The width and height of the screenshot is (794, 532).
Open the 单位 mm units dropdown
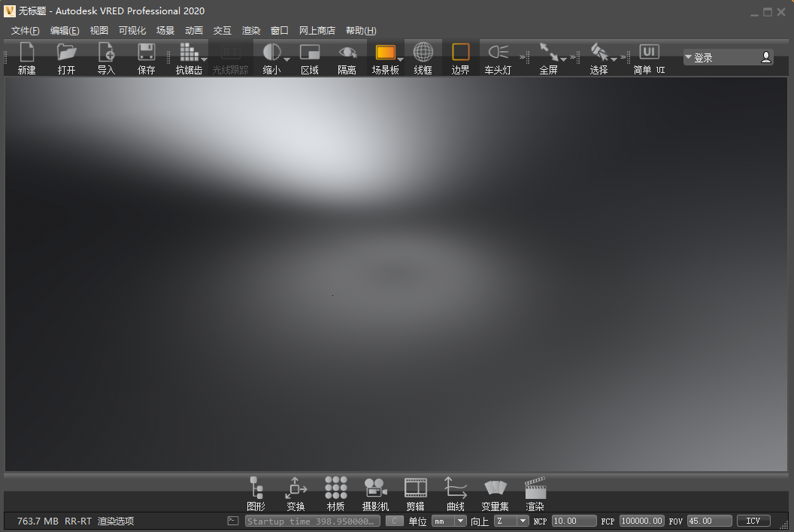(x=449, y=521)
